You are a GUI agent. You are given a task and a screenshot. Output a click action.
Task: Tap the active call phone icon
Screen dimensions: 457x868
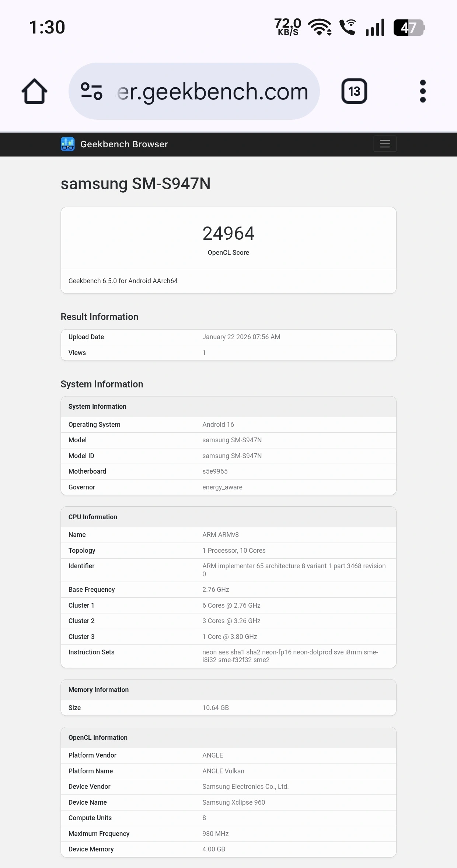347,27
